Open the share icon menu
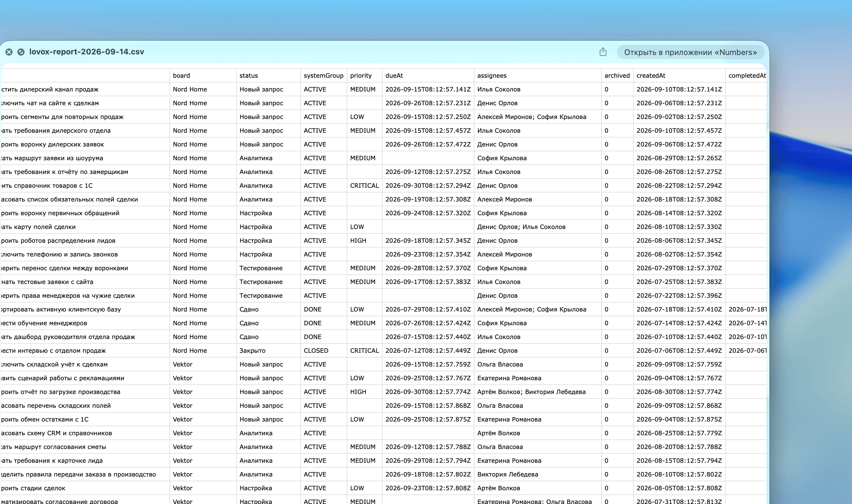852x504 pixels. (603, 52)
